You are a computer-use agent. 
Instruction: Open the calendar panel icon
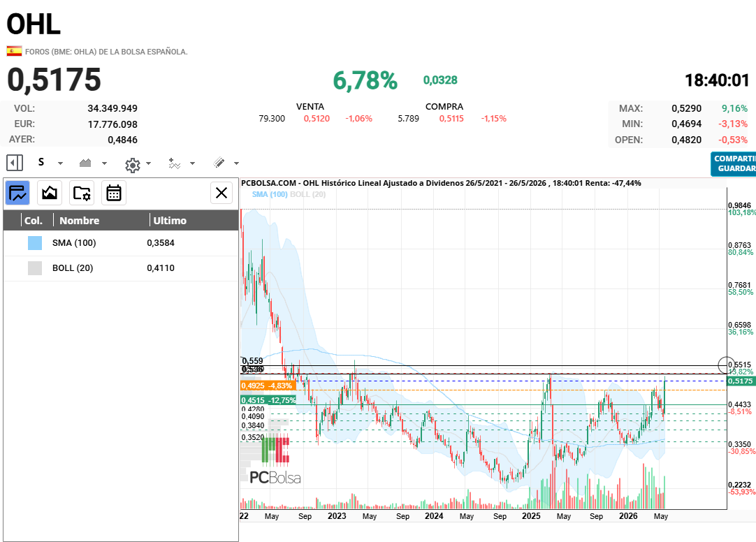point(114,193)
